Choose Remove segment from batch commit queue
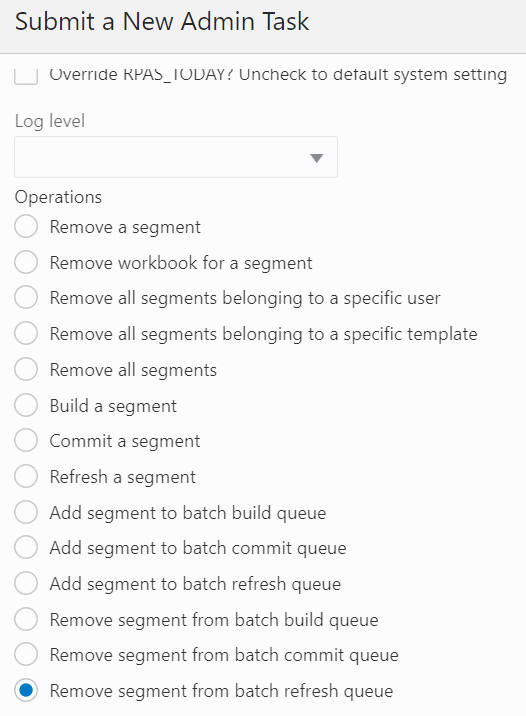Image resolution: width=526 pixels, height=716 pixels. coord(26,655)
